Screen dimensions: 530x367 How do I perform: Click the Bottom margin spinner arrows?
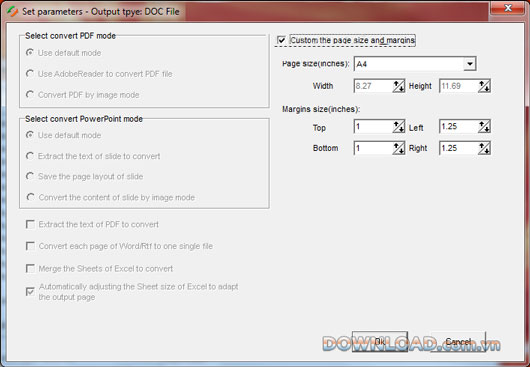[399, 148]
